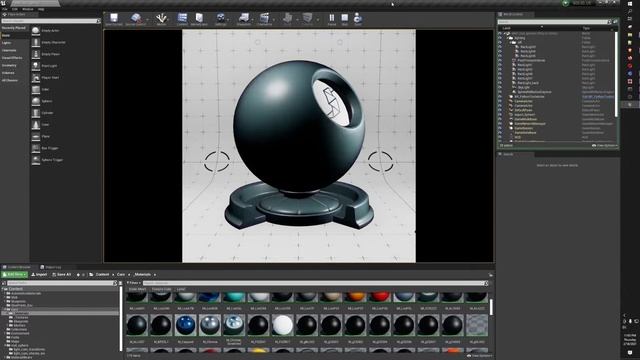
Task: Open the Filters dropdown in Content Browser
Action: coord(133,283)
